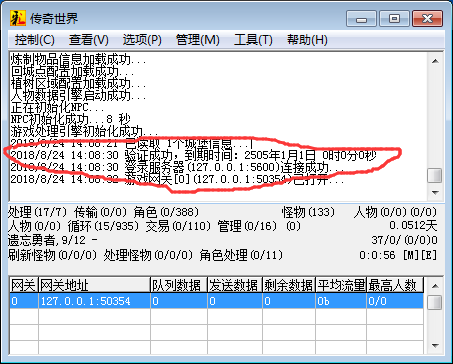Image resolution: width=453 pixels, height=364 pixels.
Task: Click the log pane scroll down arrow
Action: [435, 193]
